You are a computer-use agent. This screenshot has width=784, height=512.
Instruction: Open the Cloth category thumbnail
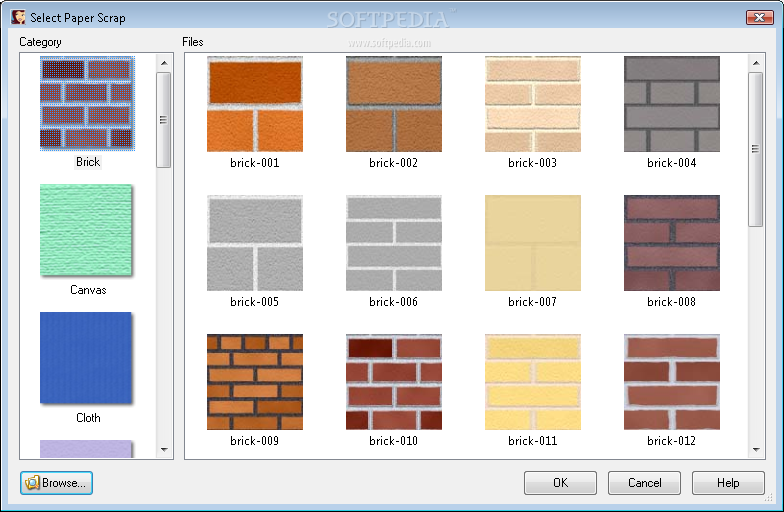coord(86,358)
